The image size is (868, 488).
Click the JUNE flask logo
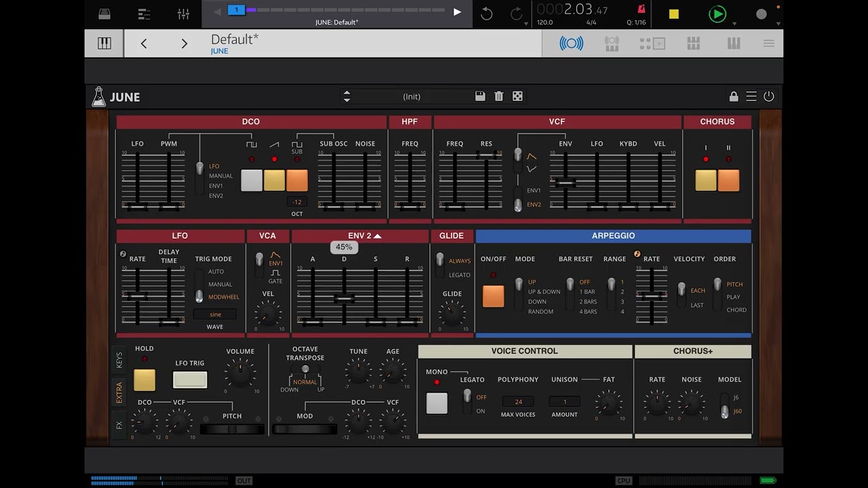[x=99, y=96]
